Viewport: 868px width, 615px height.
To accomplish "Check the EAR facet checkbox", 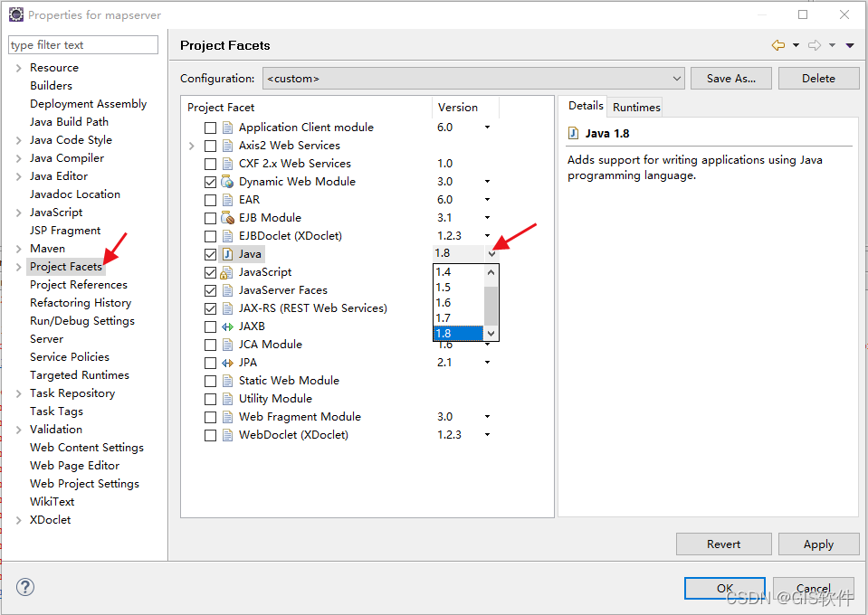I will pyautogui.click(x=210, y=200).
